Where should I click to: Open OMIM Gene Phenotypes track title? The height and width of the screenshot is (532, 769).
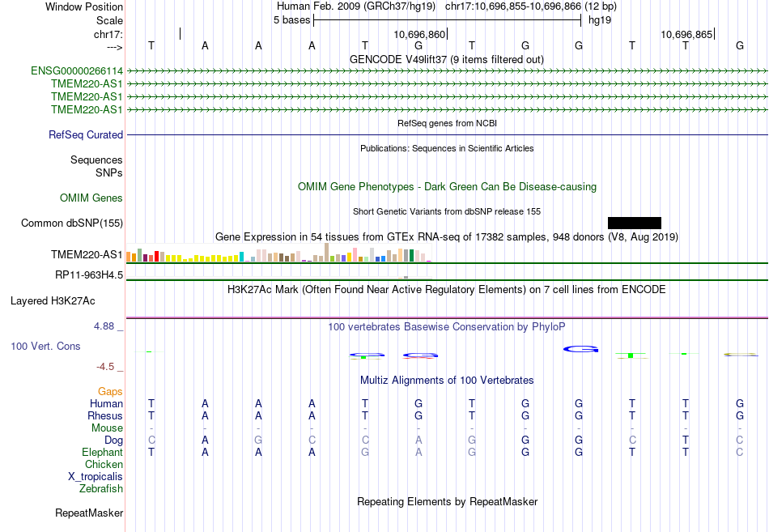(x=447, y=186)
